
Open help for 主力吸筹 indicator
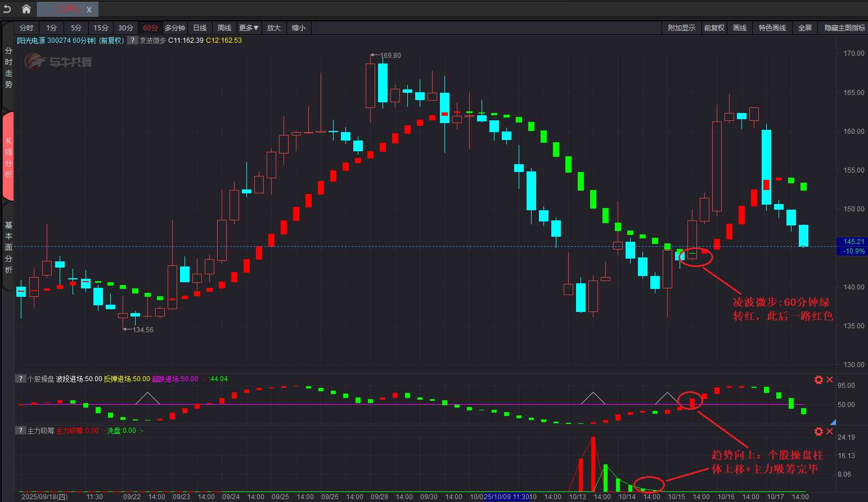[x=21, y=431]
